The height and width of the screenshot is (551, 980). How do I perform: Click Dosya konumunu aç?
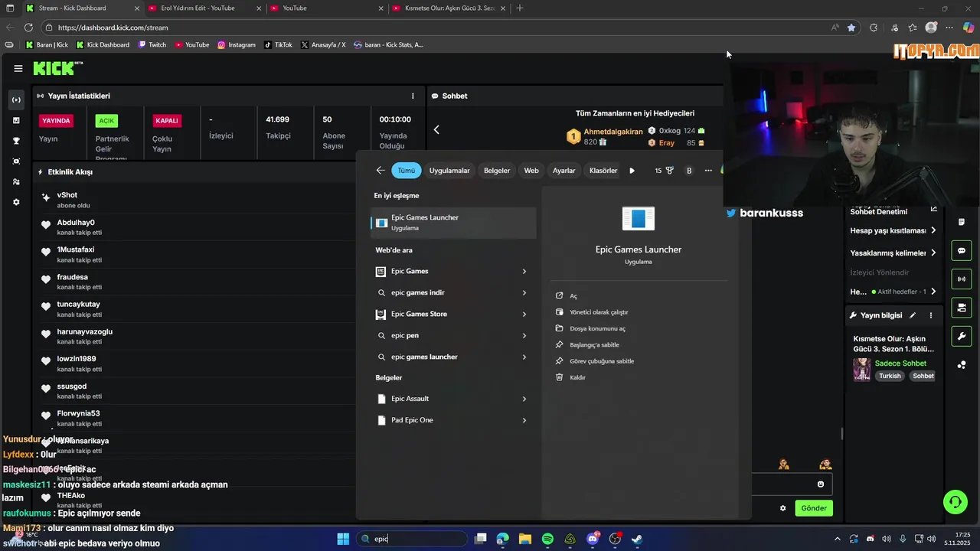[597, 328]
